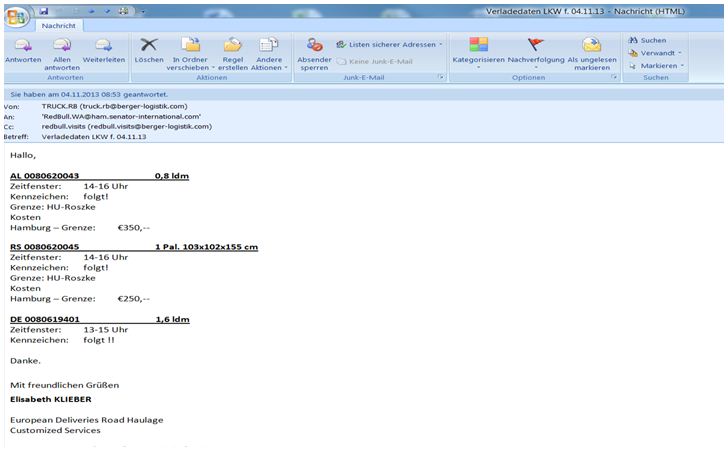Block sender with Absender sperren
The height and width of the screenshot is (460, 728).
(314, 55)
